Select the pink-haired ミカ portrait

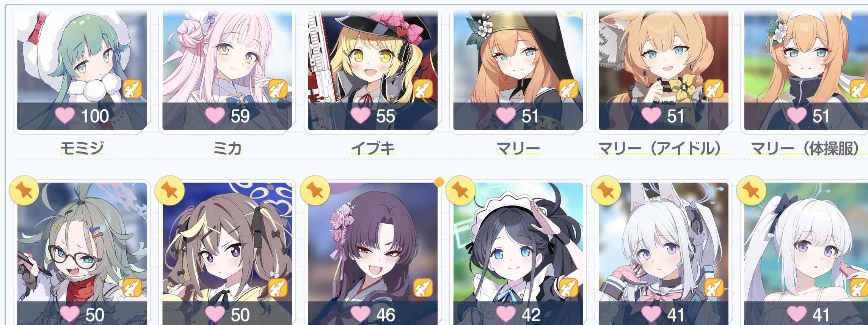click(x=228, y=70)
